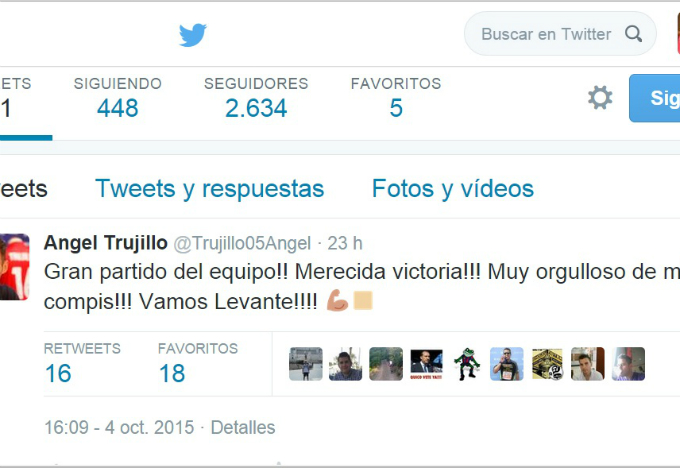Click the first retweeter avatar thumbnail
The width and height of the screenshot is (680, 468).
click(306, 364)
